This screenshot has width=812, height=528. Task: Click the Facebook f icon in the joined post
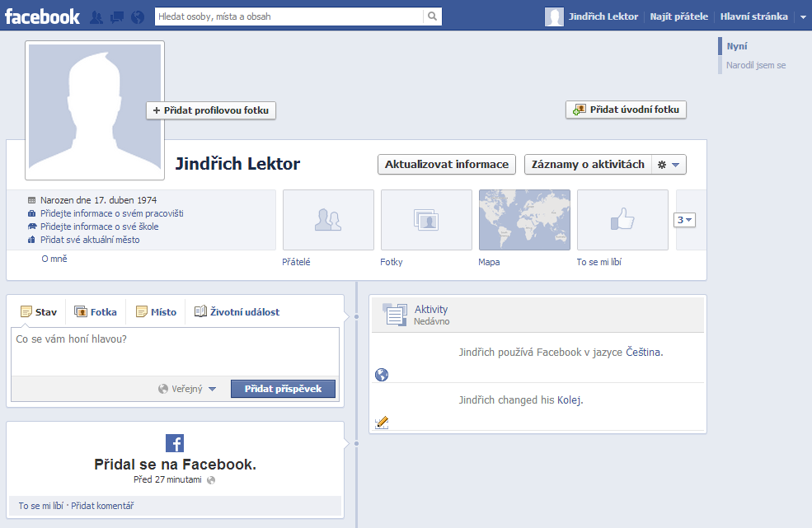click(175, 443)
